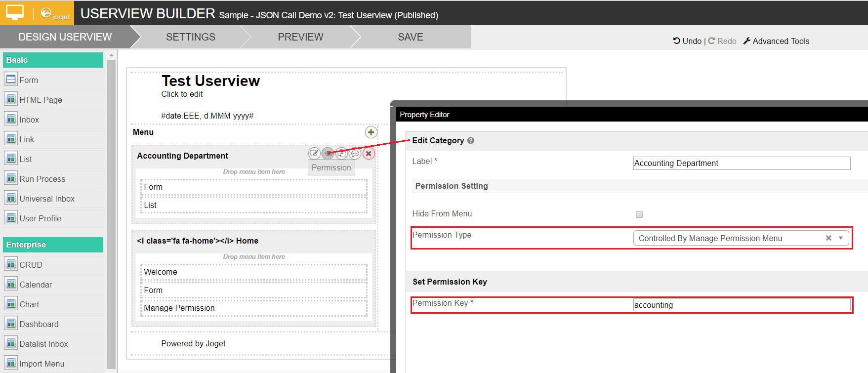Click the 'Click to edit' description text

[x=182, y=94]
